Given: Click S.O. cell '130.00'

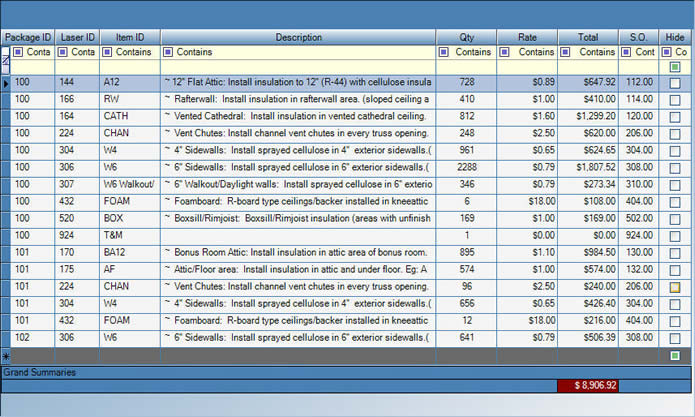Looking at the screenshot, I should tap(638, 253).
